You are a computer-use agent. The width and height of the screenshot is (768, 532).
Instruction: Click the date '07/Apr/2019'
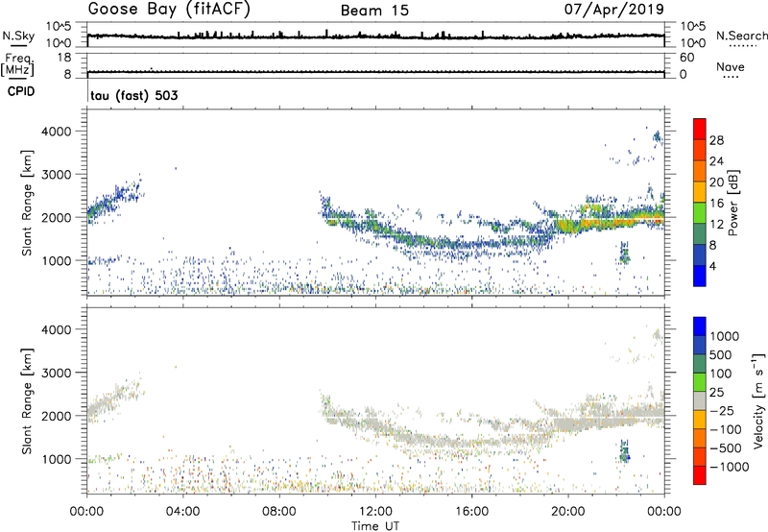(614, 10)
